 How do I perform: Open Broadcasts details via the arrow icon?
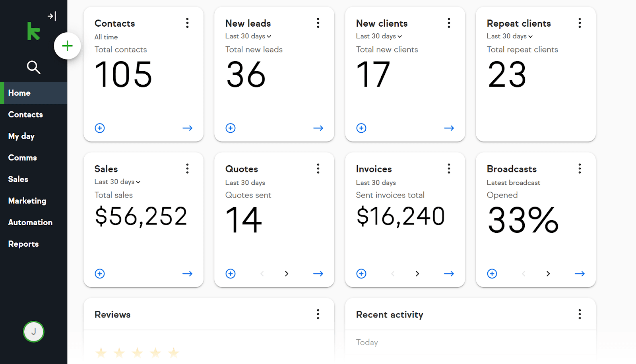click(x=580, y=273)
